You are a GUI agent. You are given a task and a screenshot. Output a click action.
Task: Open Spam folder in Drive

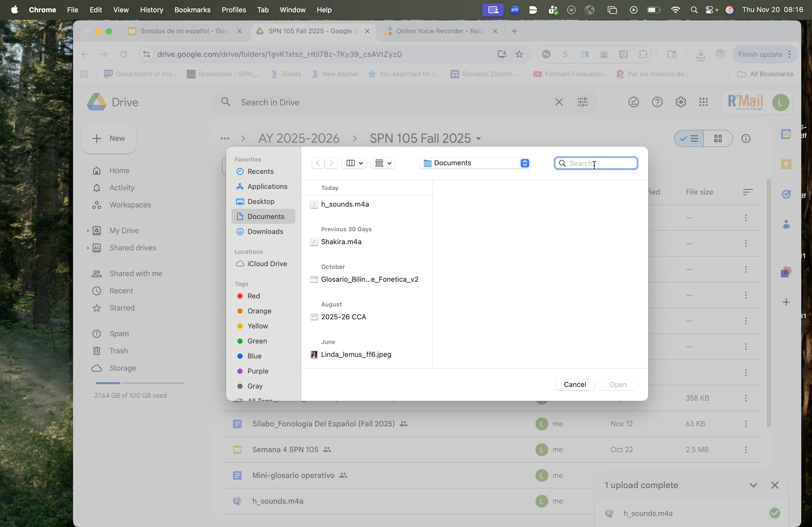(x=119, y=333)
